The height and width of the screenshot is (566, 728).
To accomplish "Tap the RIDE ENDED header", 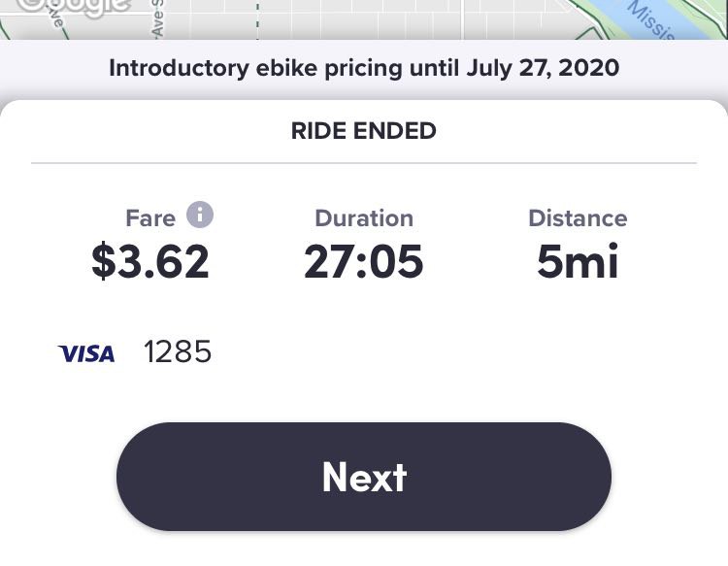I will click(364, 130).
